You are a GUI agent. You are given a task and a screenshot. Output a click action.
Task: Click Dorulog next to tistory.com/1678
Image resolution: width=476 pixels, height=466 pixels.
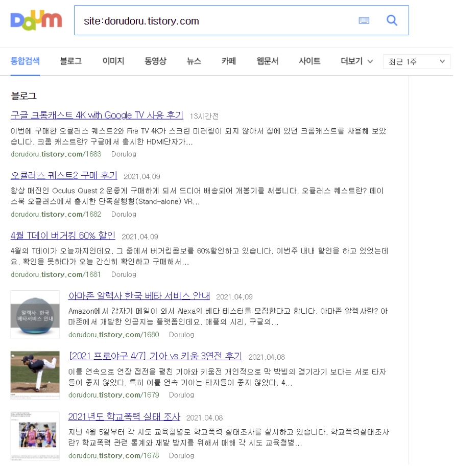tap(181, 456)
